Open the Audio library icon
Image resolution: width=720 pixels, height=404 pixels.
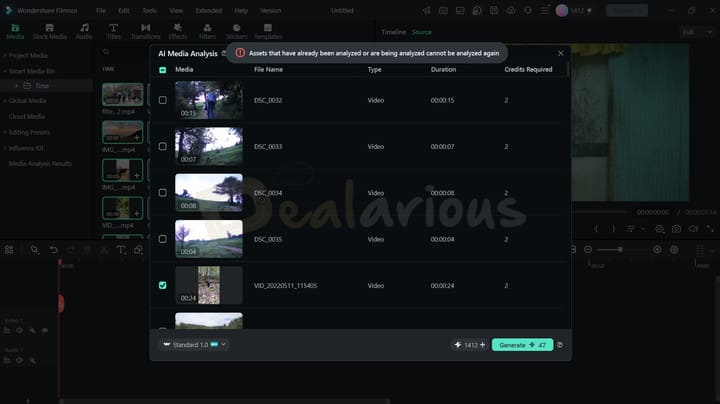click(x=84, y=28)
